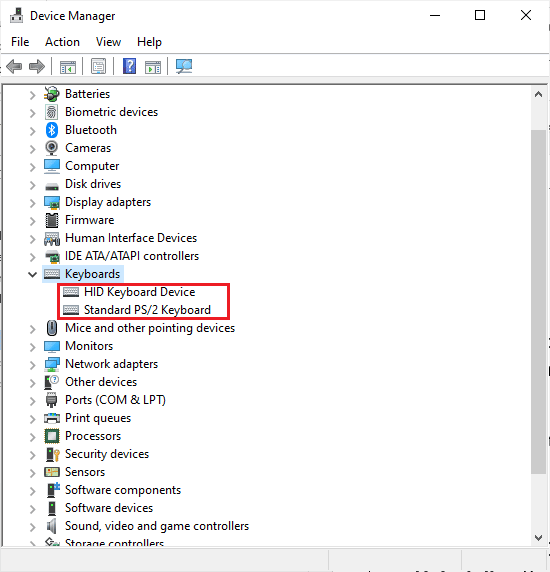
Task: Maximize the Device Manager window
Action: tap(480, 15)
